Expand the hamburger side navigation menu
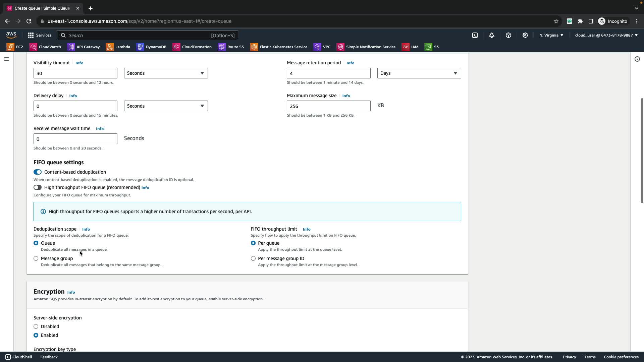Viewport: 644px width, 362px height. 7,59
